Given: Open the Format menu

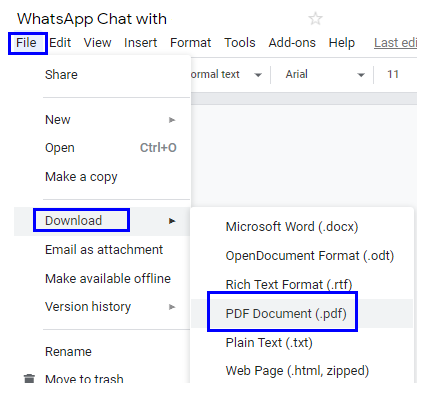Looking at the screenshot, I should pyautogui.click(x=191, y=43).
